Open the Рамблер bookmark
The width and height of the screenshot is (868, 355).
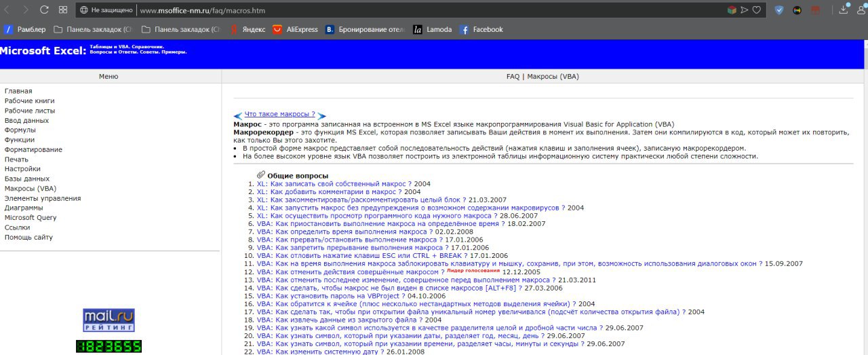(25, 29)
